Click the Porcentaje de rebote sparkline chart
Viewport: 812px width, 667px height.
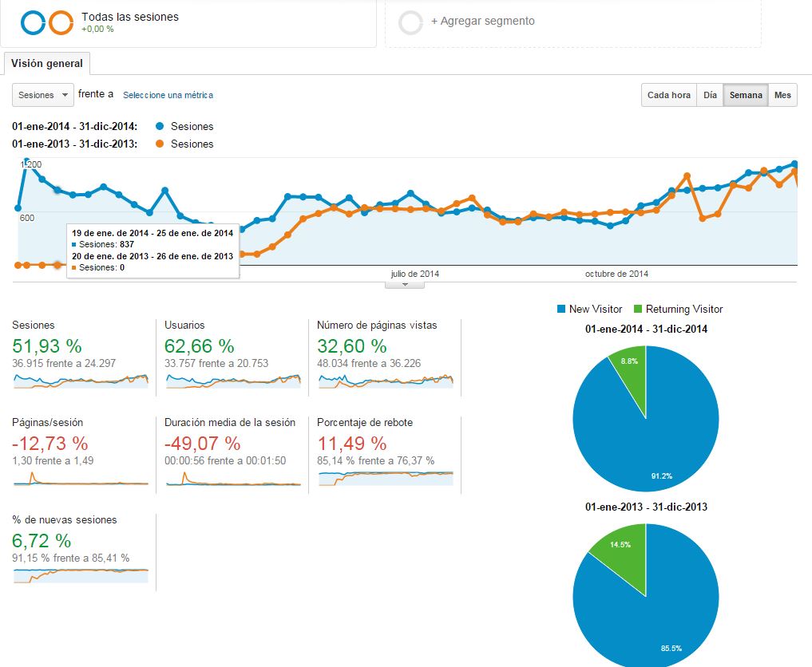click(x=385, y=477)
